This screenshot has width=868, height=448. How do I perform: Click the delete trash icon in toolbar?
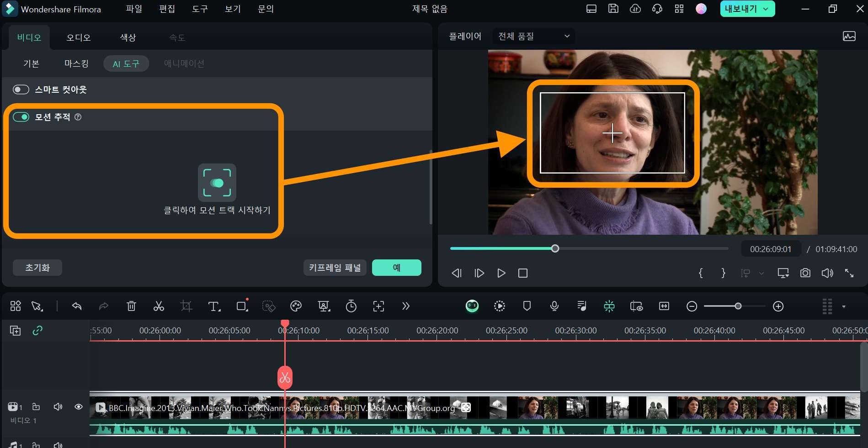[x=131, y=306]
